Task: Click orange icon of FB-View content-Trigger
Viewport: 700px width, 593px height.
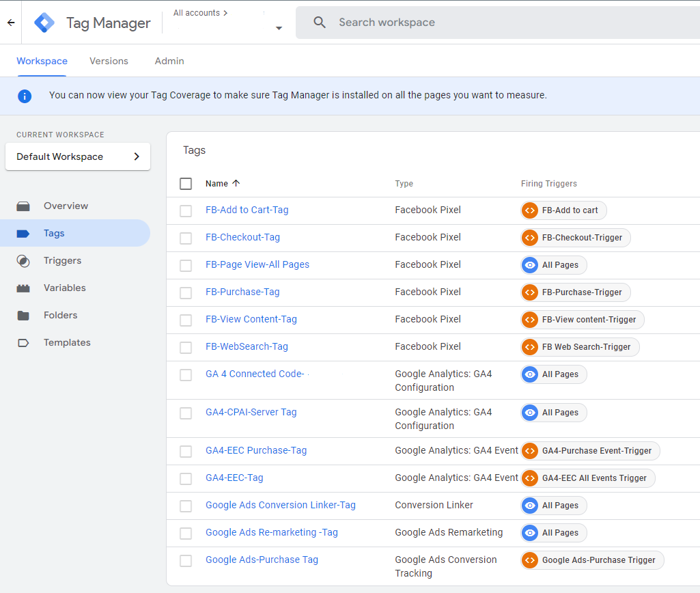Action: pos(530,320)
